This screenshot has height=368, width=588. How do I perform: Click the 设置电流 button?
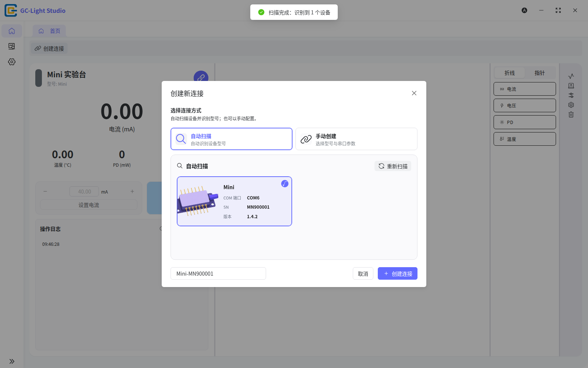[89, 205]
